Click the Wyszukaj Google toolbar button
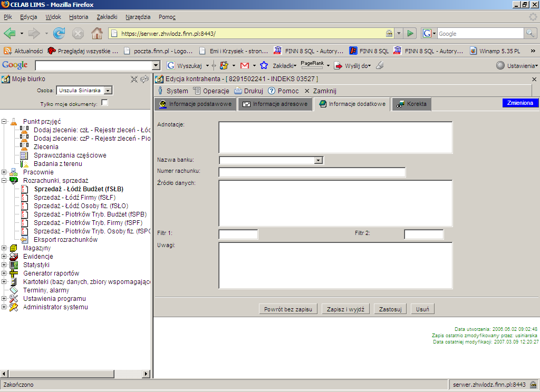540x392 pixels. click(185, 65)
